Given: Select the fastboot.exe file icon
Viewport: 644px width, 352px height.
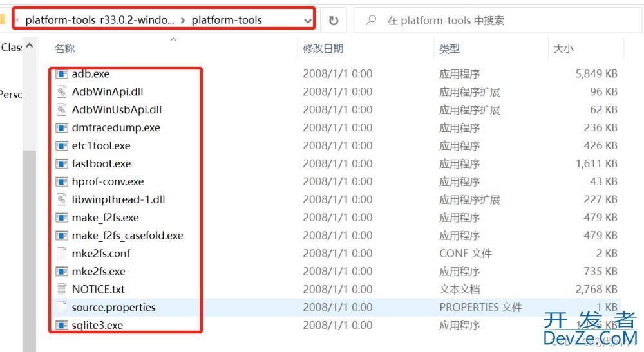Looking at the screenshot, I should pyautogui.click(x=62, y=163).
